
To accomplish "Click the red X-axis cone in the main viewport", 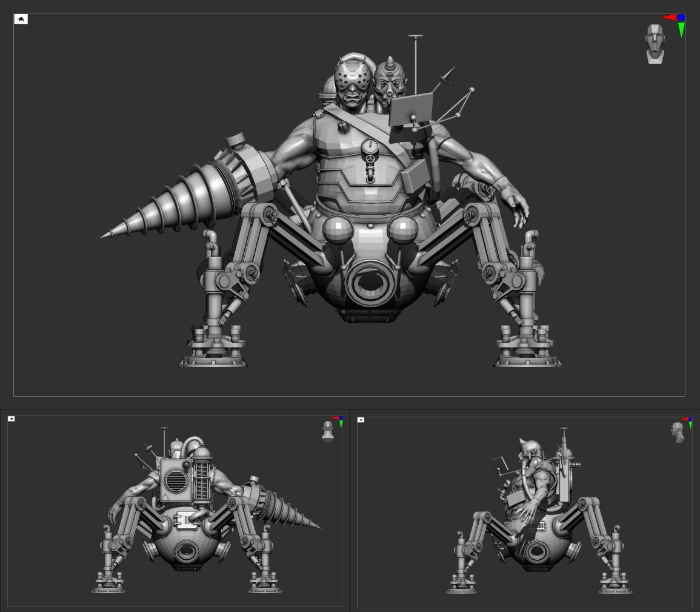I will click(x=669, y=18).
